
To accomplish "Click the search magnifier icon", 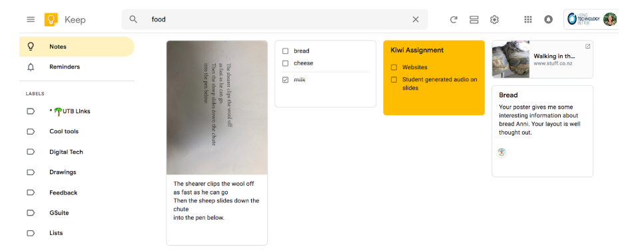I will (x=133, y=19).
